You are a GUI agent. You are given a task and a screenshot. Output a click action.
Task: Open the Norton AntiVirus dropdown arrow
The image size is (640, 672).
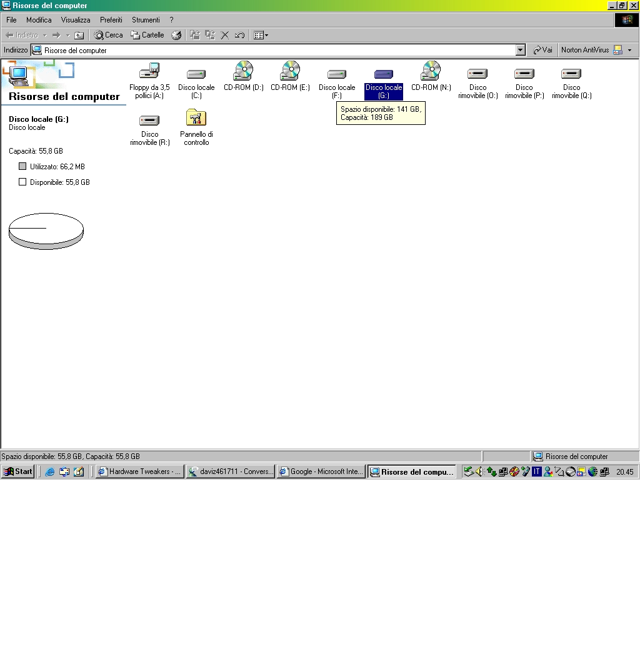pos(630,50)
